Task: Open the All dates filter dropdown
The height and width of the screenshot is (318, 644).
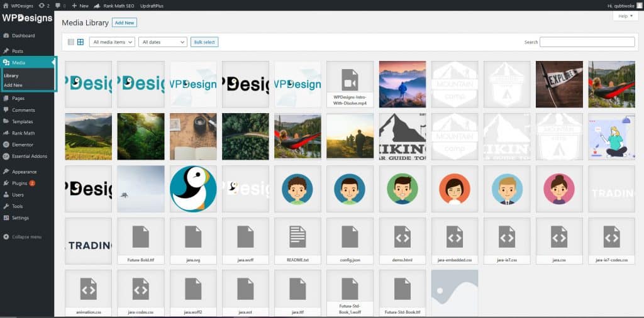Action: (162, 42)
